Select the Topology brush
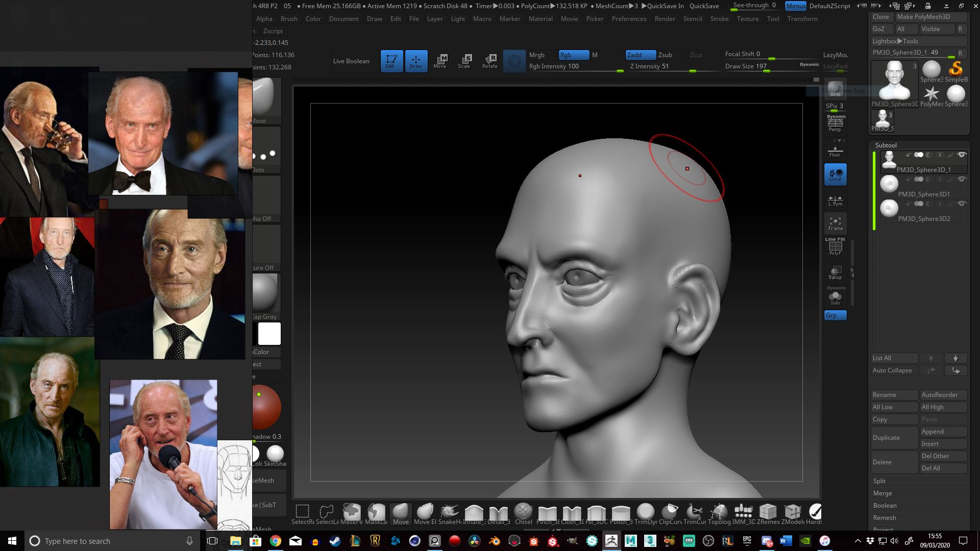Viewport: 980px width, 551px height. (719, 514)
